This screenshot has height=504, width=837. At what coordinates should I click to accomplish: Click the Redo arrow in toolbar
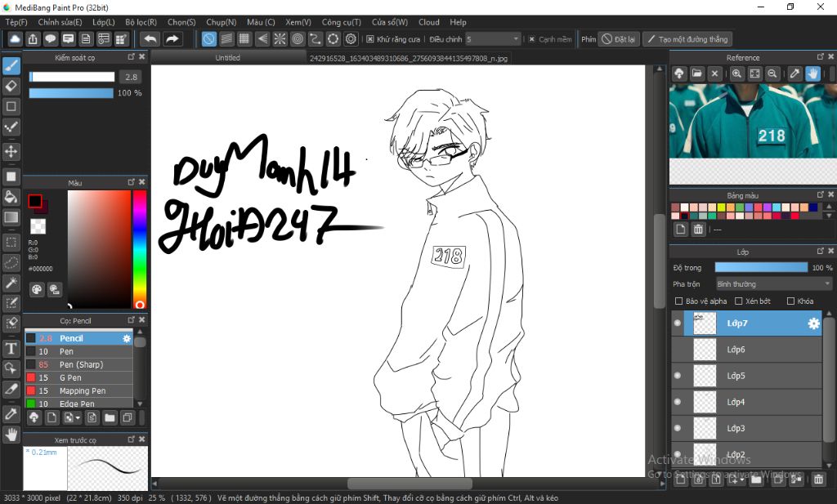tap(172, 39)
